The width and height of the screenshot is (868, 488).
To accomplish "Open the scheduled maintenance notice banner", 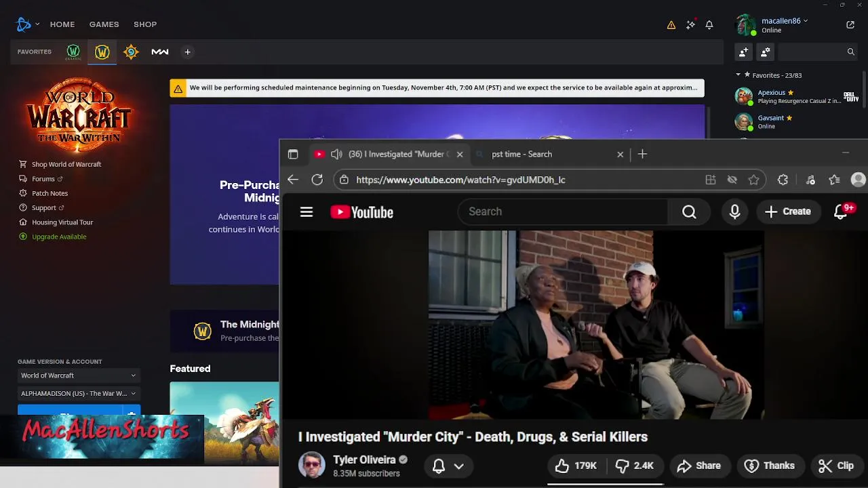I will pyautogui.click(x=437, y=88).
